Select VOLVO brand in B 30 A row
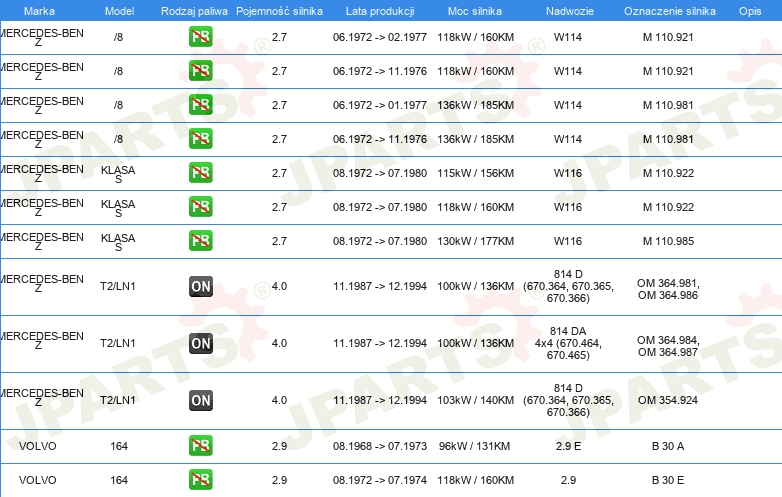 point(37,446)
